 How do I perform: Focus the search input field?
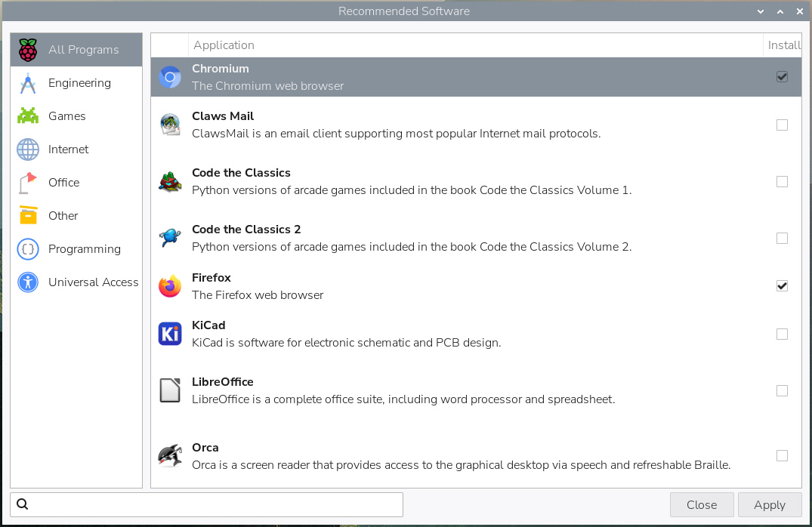click(207, 505)
